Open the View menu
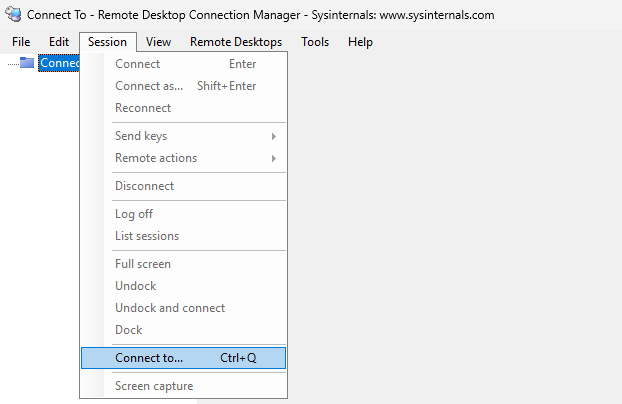622x404 pixels. coord(158,42)
